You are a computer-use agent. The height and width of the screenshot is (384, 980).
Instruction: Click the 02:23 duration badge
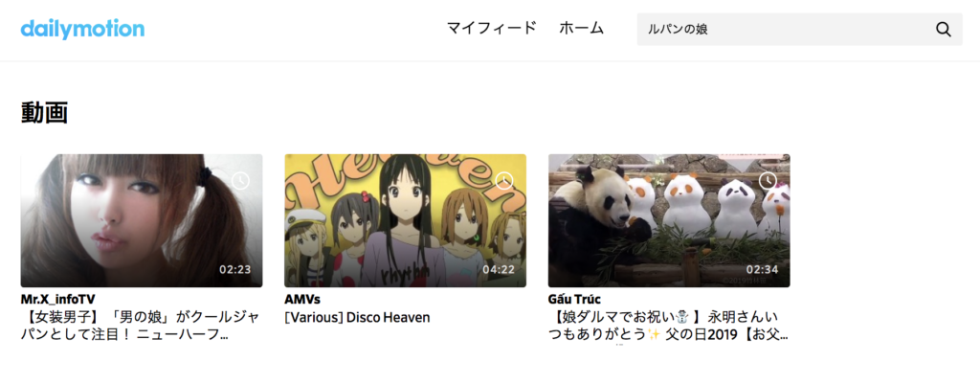tap(235, 270)
